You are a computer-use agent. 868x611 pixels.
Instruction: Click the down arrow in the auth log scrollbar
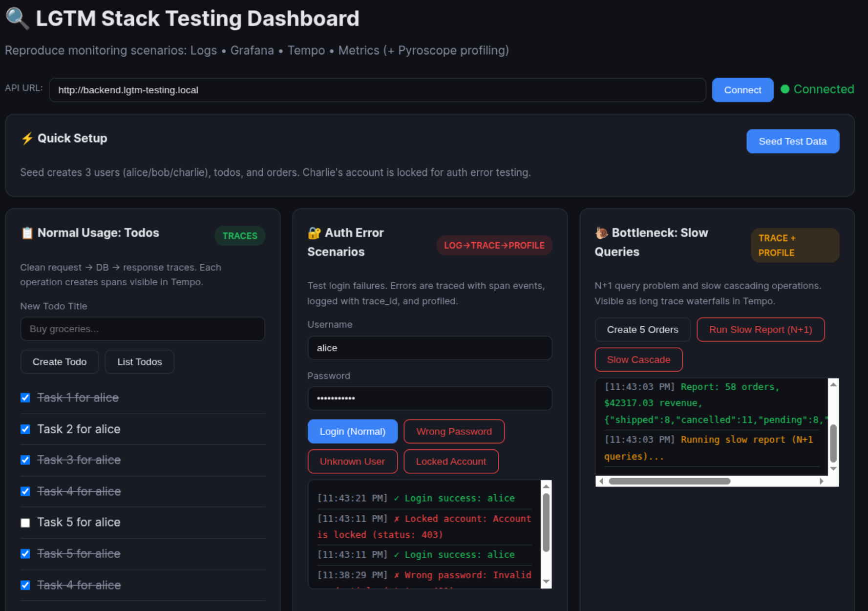pos(546,582)
